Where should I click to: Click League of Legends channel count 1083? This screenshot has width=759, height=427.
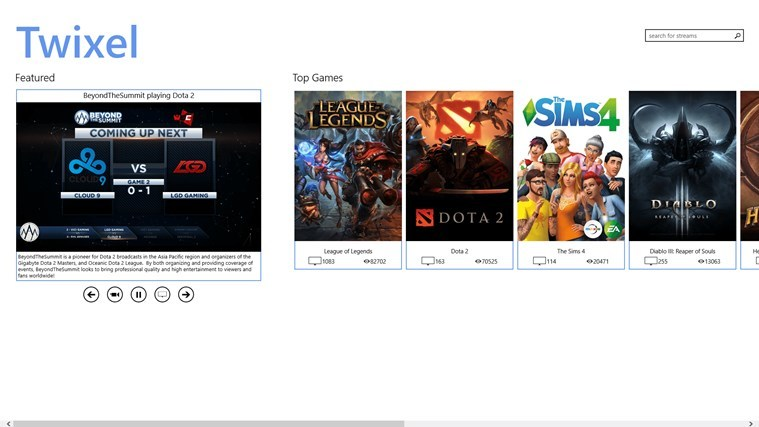(328, 261)
